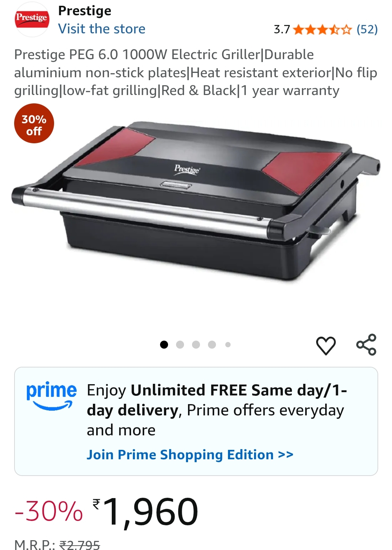The height and width of the screenshot is (550, 392).
Task: Tap the 3.7 rating number
Action: click(282, 29)
